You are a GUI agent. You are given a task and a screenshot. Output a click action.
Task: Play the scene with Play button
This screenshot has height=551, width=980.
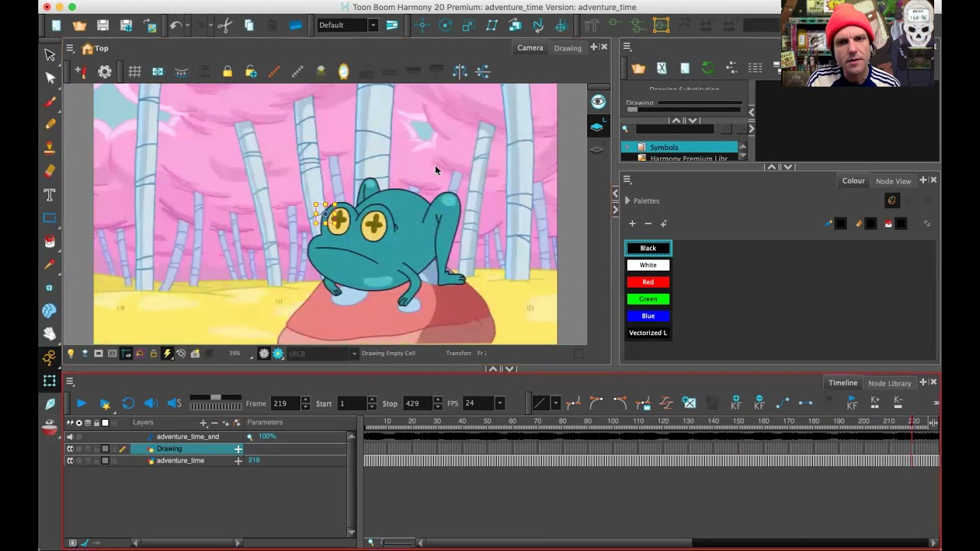81,403
